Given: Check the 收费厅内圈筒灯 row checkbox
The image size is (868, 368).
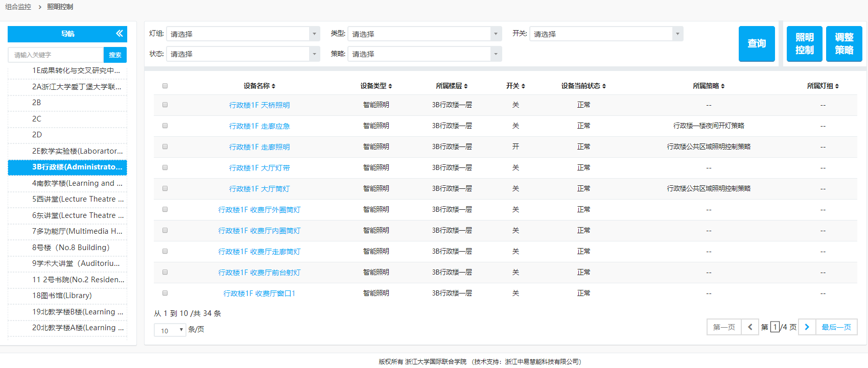Looking at the screenshot, I should click(165, 230).
